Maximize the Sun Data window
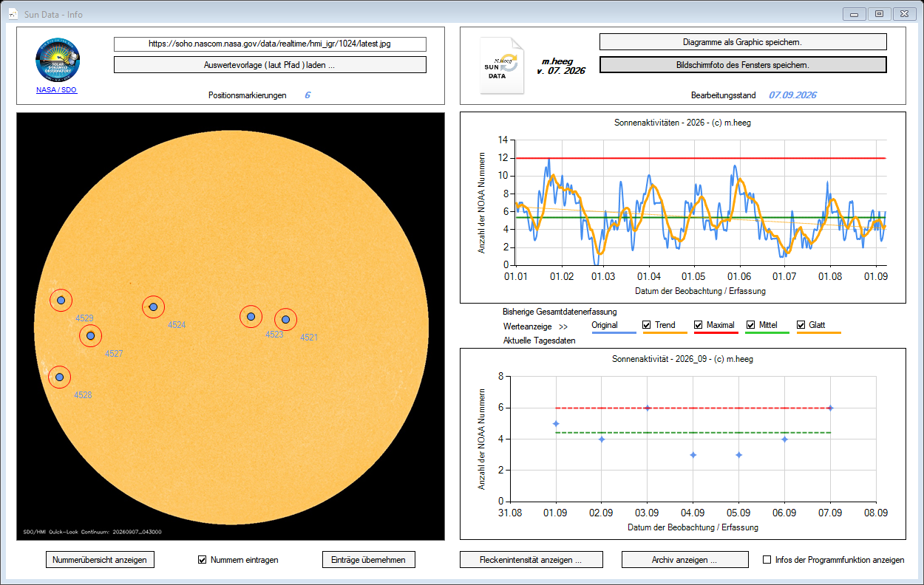This screenshot has width=924, height=585. (879, 13)
